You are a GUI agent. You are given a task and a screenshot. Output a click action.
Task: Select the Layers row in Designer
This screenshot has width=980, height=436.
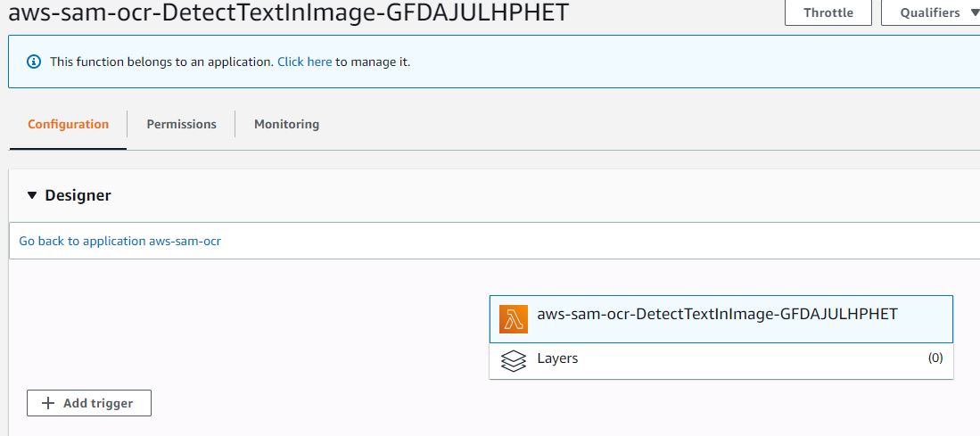(x=721, y=360)
